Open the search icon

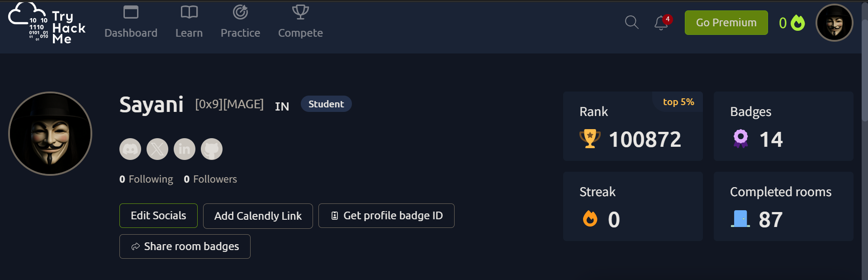click(x=631, y=22)
